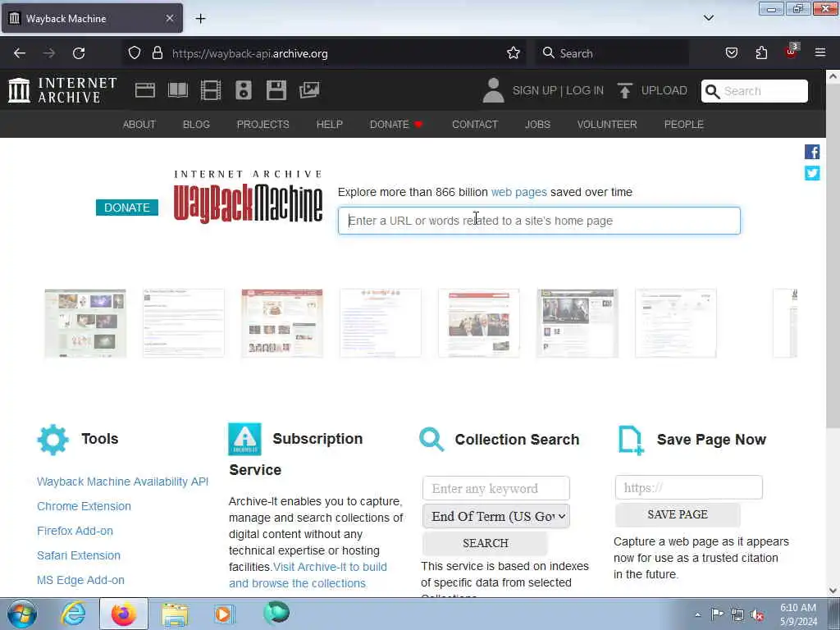Image resolution: width=840 pixels, height=630 pixels.
Task: Open a new browser tab
Action: click(x=200, y=19)
